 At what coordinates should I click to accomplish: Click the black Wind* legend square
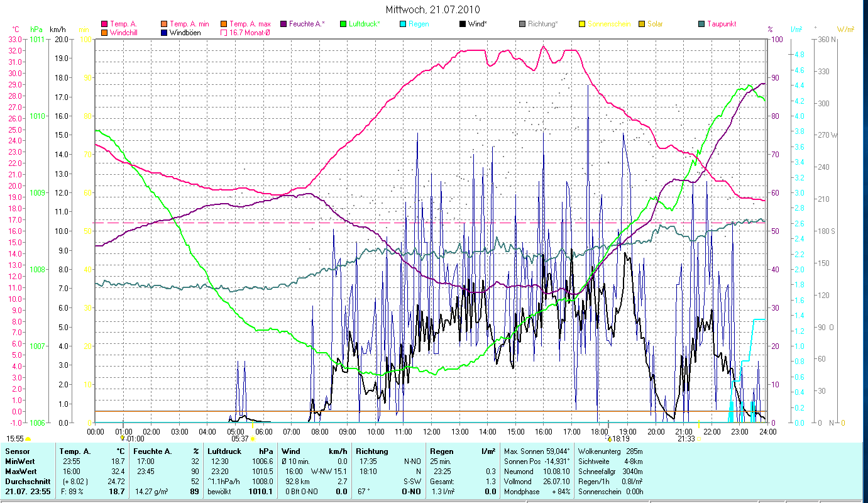463,24
